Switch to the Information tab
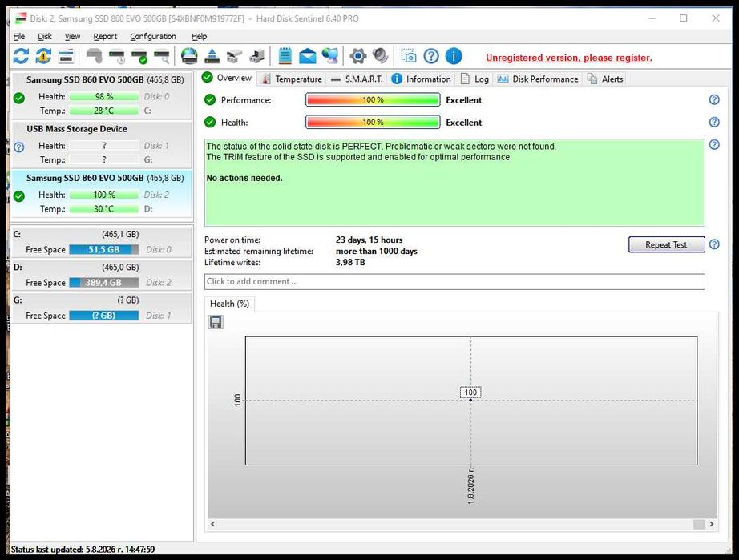 pos(422,79)
